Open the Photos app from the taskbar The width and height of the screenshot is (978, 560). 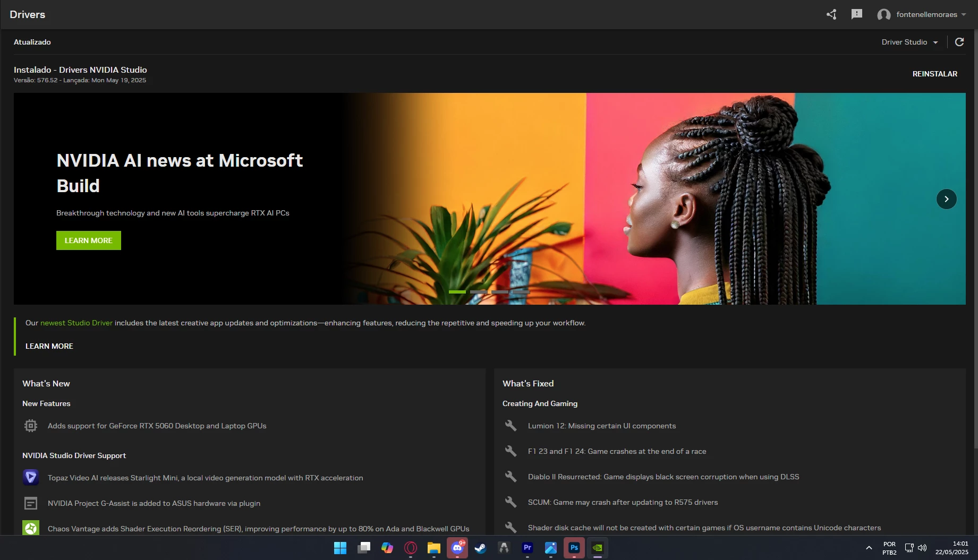(x=551, y=548)
